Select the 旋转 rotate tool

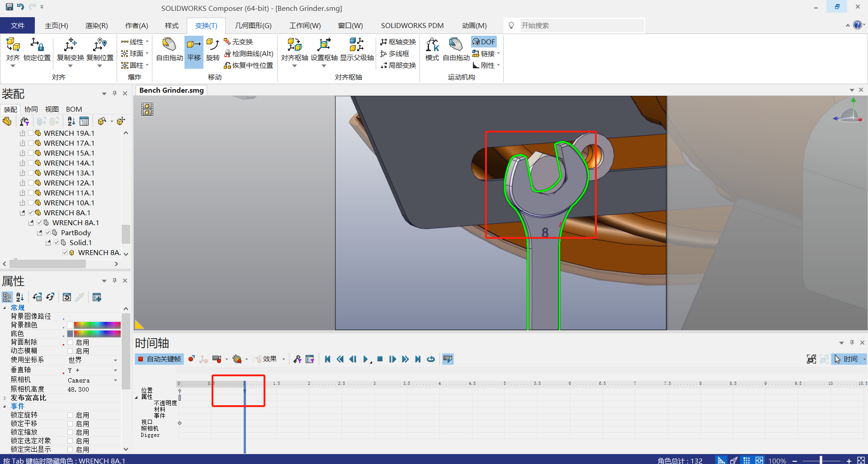click(212, 45)
